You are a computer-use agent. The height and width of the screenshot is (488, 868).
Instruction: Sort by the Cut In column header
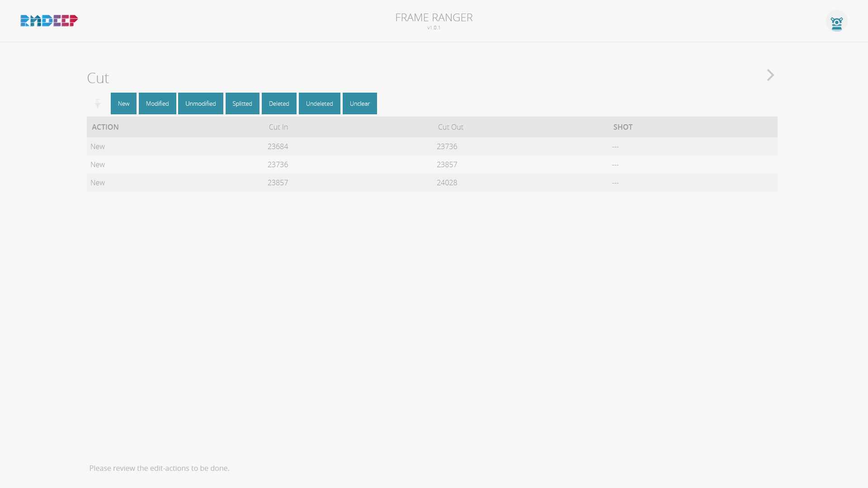pyautogui.click(x=278, y=127)
